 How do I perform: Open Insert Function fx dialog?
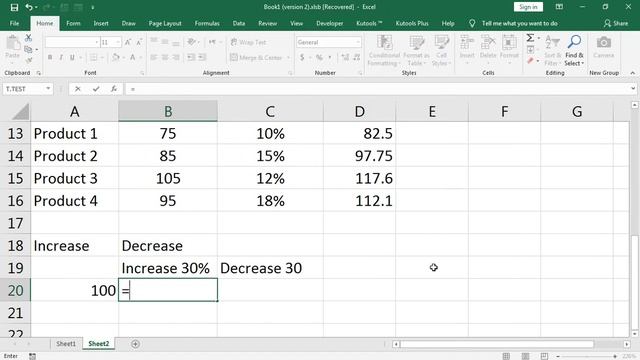pos(114,89)
